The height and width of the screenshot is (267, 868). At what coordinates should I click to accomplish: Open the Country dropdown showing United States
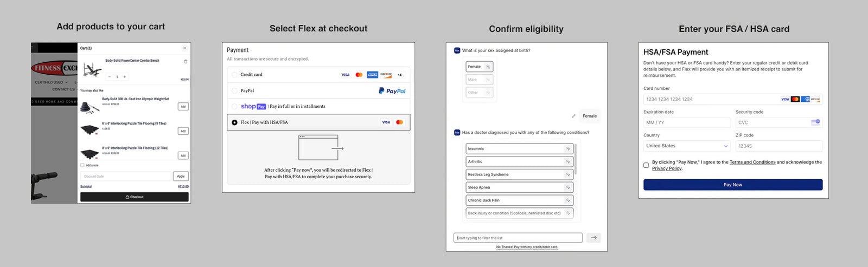pos(687,146)
